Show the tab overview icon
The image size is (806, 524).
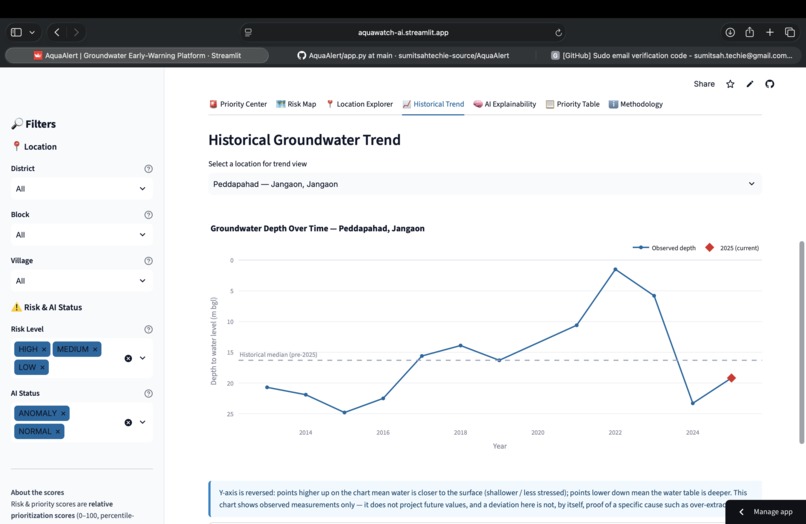[x=790, y=32]
